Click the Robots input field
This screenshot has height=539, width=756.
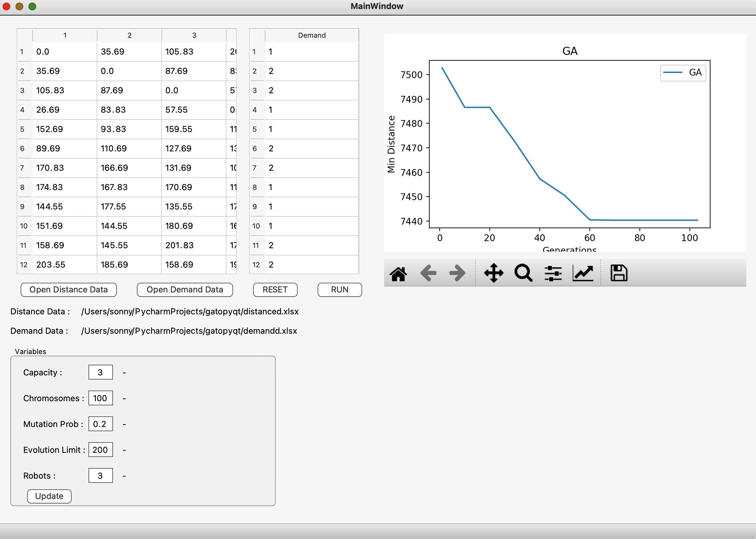pos(100,475)
